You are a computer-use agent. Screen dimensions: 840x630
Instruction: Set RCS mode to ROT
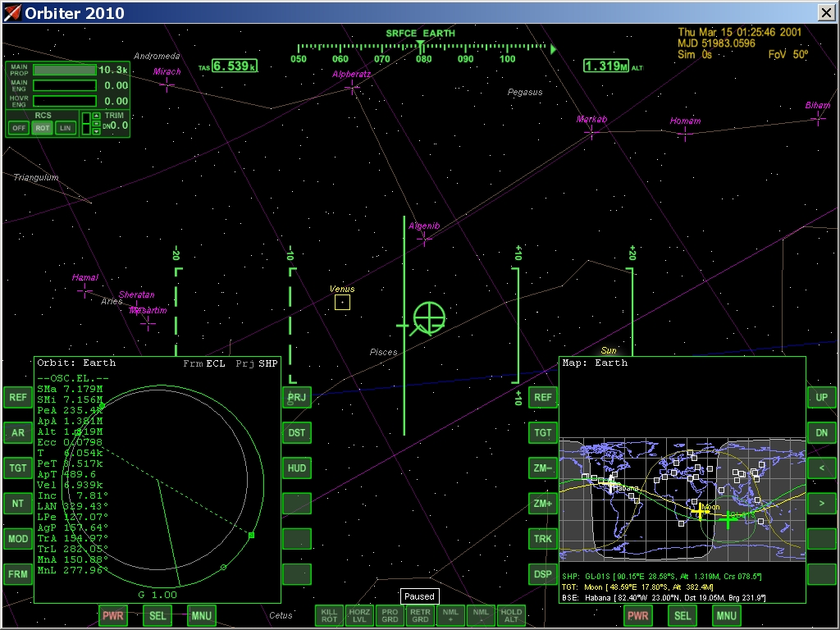43,127
